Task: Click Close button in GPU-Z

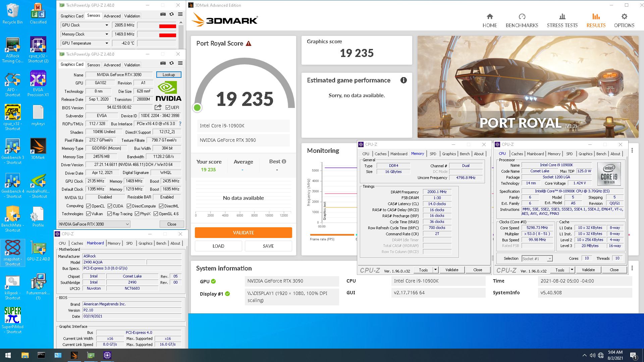Action: [172, 224]
